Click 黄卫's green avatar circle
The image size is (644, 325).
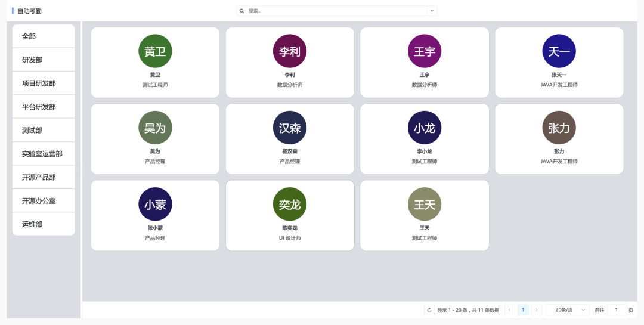click(155, 51)
